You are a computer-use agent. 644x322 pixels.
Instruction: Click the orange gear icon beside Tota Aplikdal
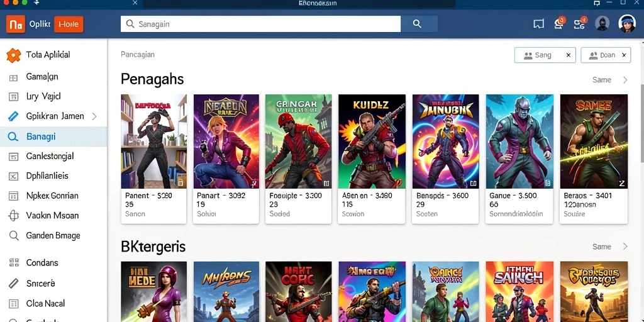coord(14,55)
